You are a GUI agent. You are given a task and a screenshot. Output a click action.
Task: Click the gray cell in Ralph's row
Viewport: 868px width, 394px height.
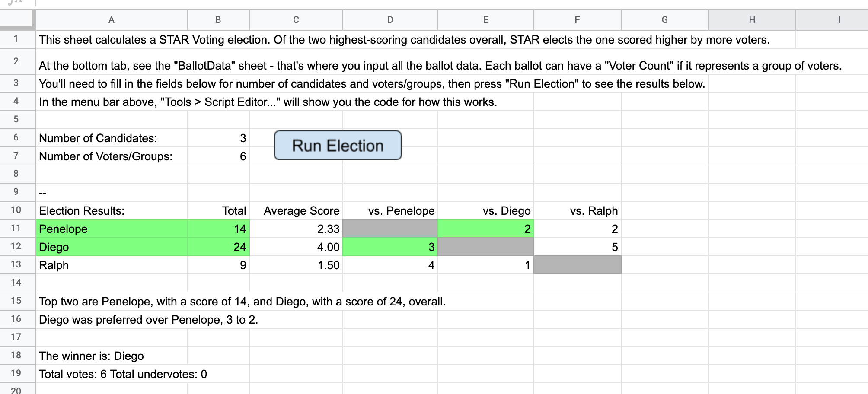tap(578, 265)
